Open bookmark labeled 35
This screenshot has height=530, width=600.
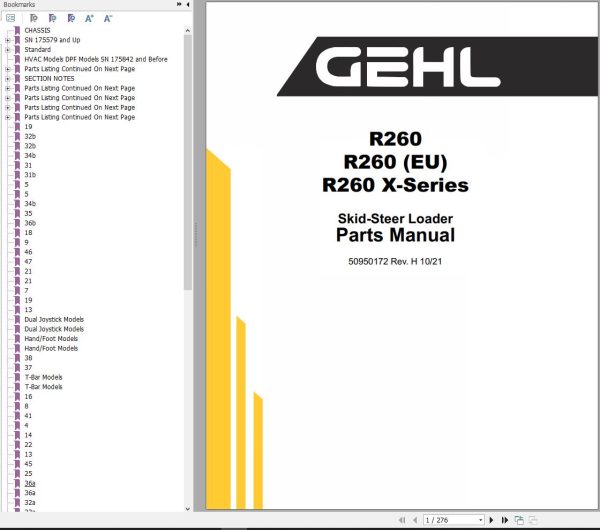pos(28,214)
